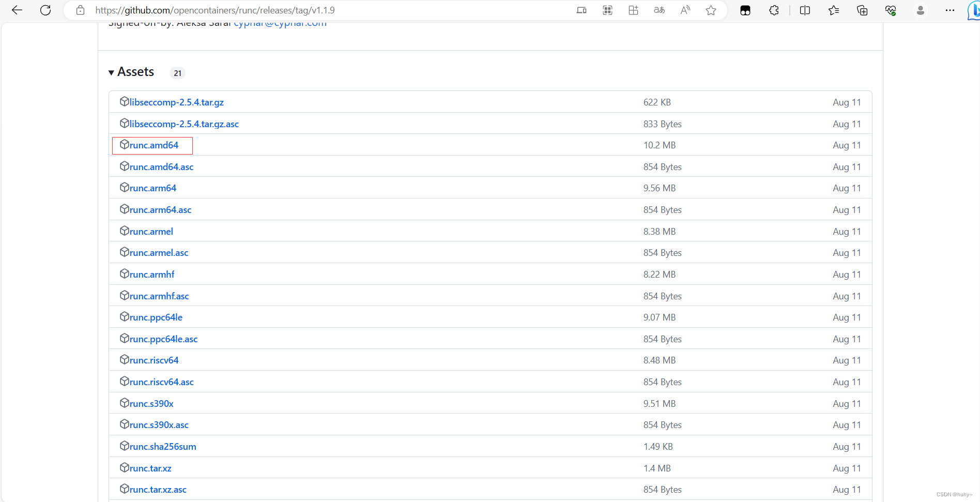Download runc.ppc64le.asc signature
The image size is (980, 502).
163,339
